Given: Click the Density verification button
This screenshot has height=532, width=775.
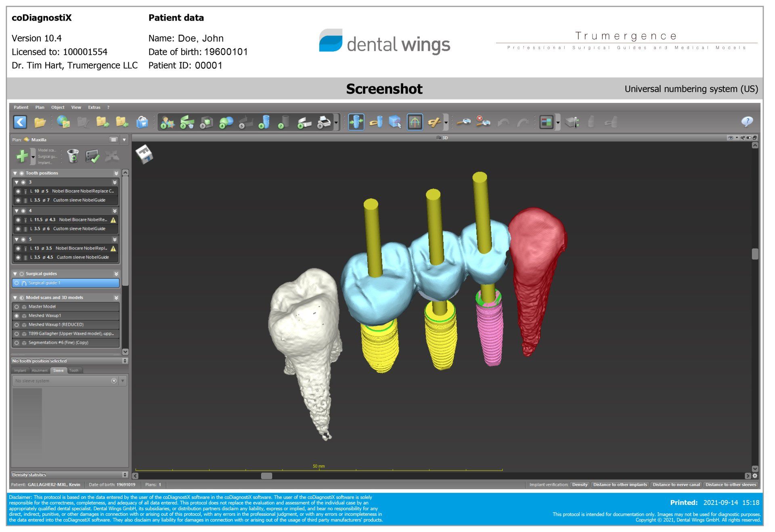Looking at the screenshot, I should click(580, 485).
